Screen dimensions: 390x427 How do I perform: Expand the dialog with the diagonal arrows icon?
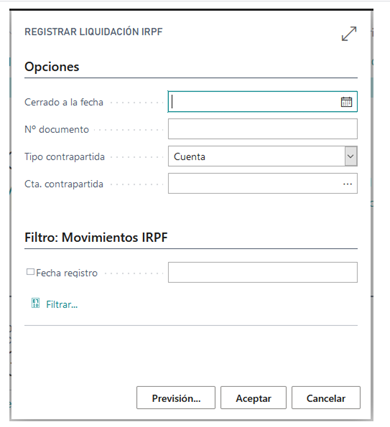coord(349,34)
